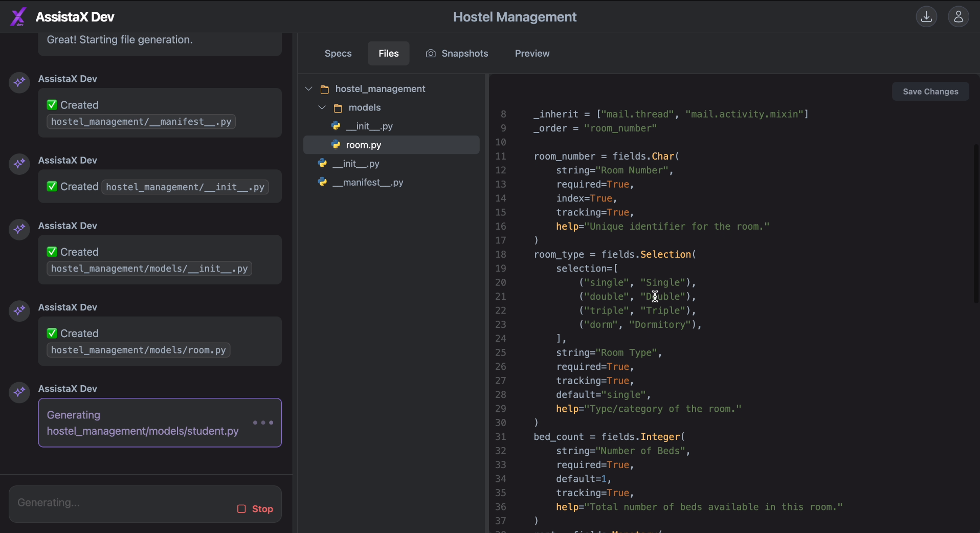Select the Files tab
Image resolution: width=980 pixels, height=533 pixels.
pyautogui.click(x=389, y=54)
